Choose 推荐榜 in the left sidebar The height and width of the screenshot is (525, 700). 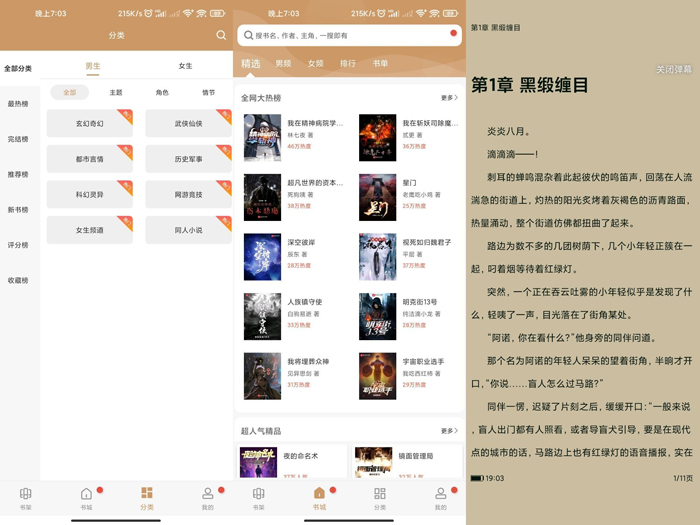point(18,174)
